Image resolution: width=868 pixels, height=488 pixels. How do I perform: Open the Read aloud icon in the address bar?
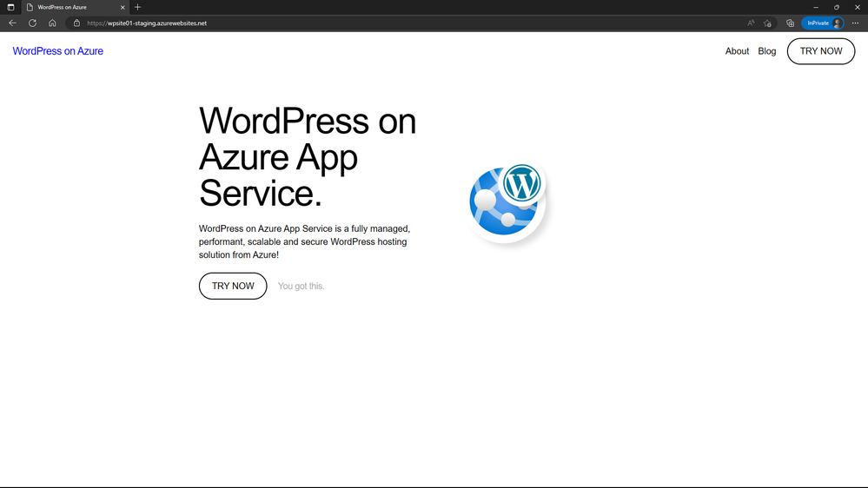coord(751,23)
